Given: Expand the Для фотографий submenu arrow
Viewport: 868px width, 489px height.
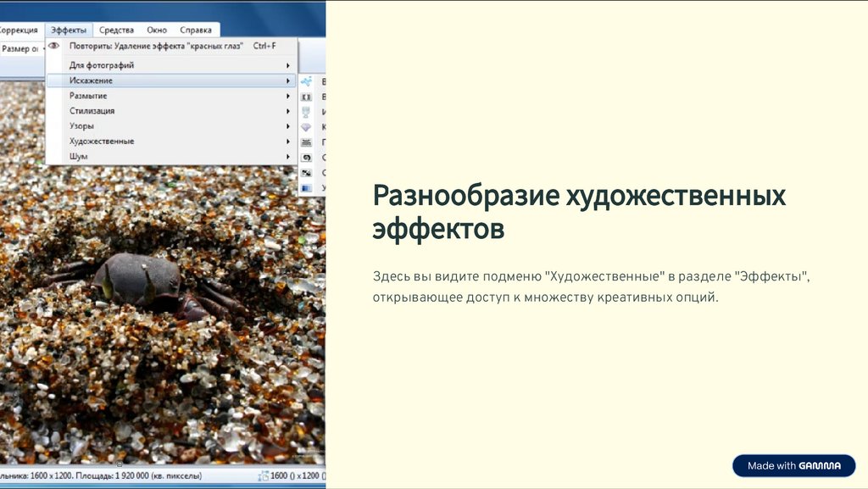Looking at the screenshot, I should click(288, 65).
